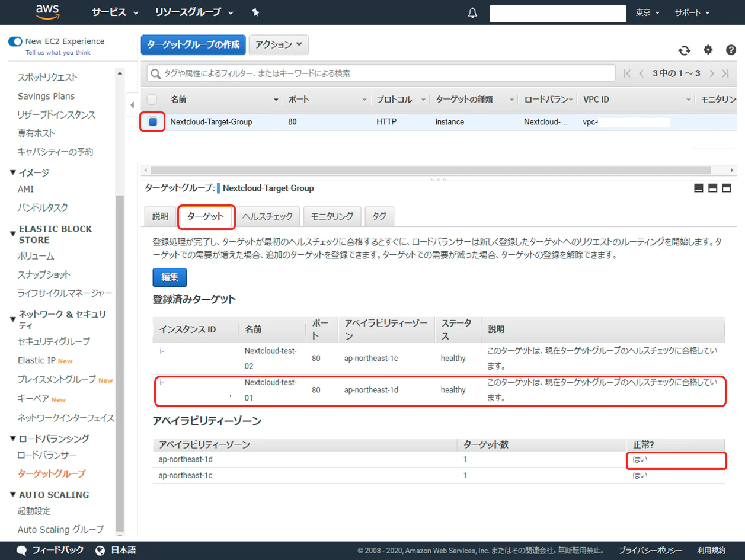Select the ターゲット tab
This screenshot has width=745, height=560.
[x=206, y=217]
